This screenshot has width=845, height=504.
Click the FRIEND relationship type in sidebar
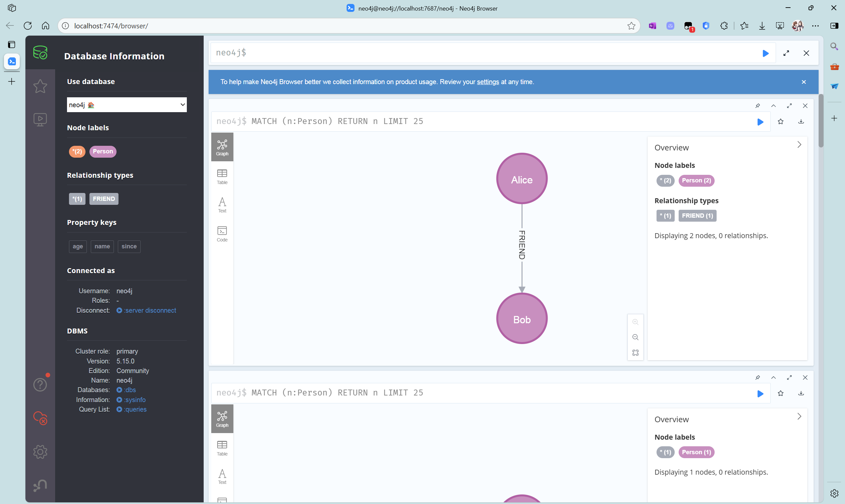pos(104,199)
